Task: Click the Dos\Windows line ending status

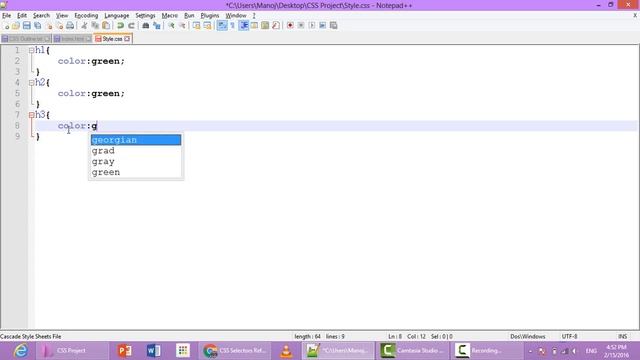Action: point(528,336)
